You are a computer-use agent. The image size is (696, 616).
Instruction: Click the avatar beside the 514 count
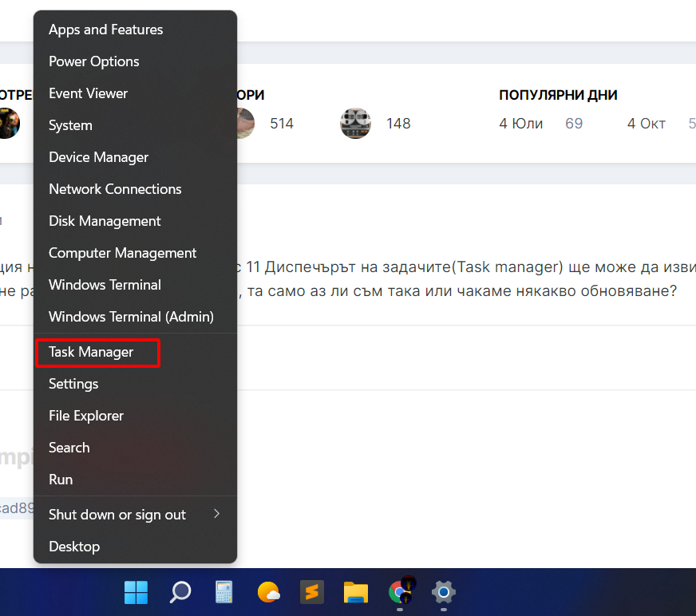coord(246,123)
